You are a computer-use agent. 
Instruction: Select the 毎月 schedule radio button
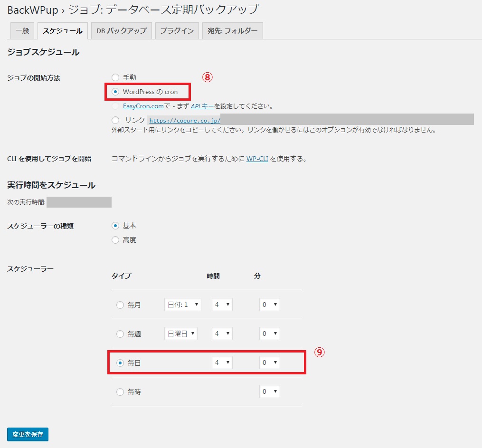click(x=120, y=305)
